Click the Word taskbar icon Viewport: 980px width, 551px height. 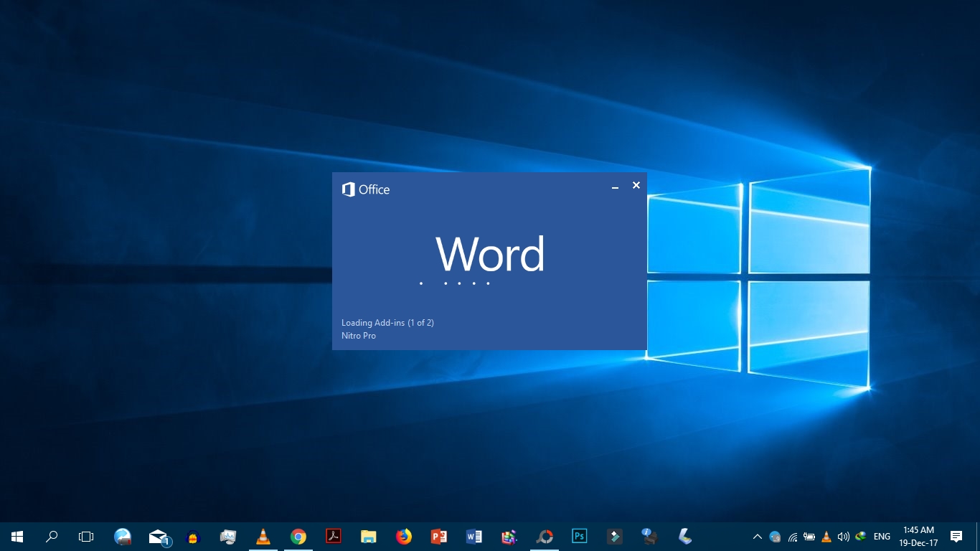474,536
